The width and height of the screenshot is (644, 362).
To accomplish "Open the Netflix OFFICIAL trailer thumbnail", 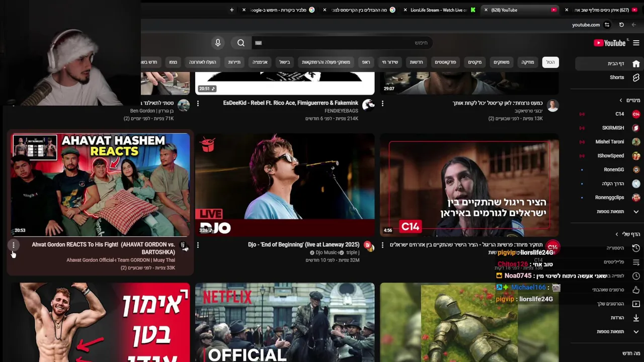I will [x=285, y=322].
